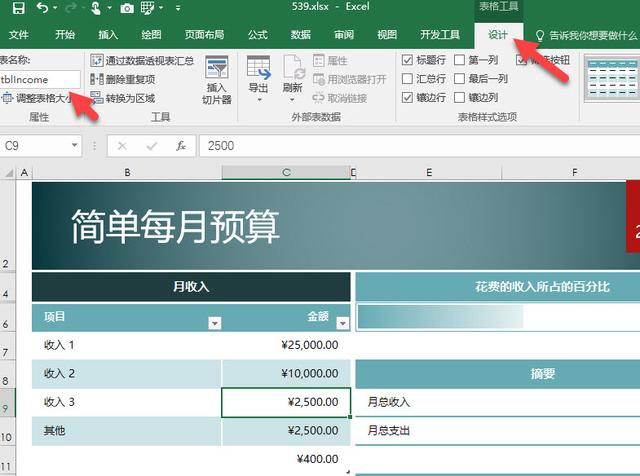Switch to the 开发工具 tab
The height and width of the screenshot is (476, 640).
click(x=440, y=35)
